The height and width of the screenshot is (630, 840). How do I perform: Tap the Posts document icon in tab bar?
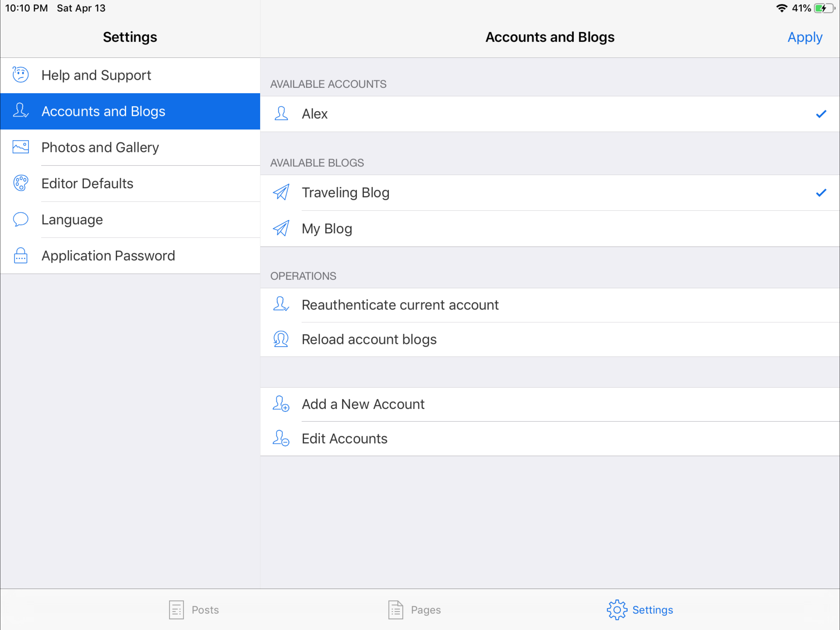tap(176, 610)
